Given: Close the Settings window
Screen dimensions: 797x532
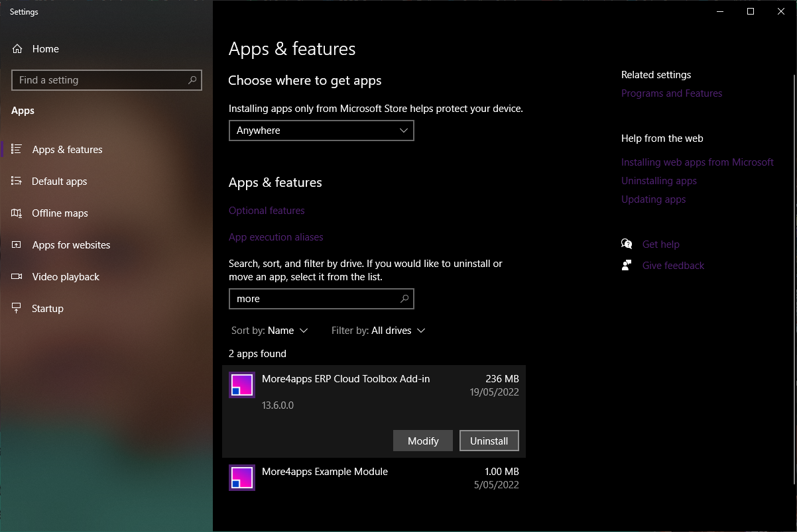Looking at the screenshot, I should click(781, 11).
